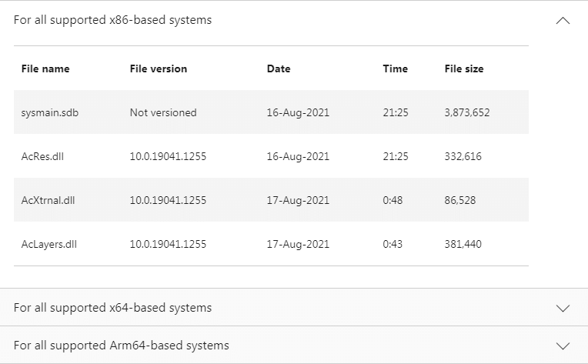Select the sysmain.sdb file name cell
Viewport: 588px width, 364px height.
(x=50, y=112)
